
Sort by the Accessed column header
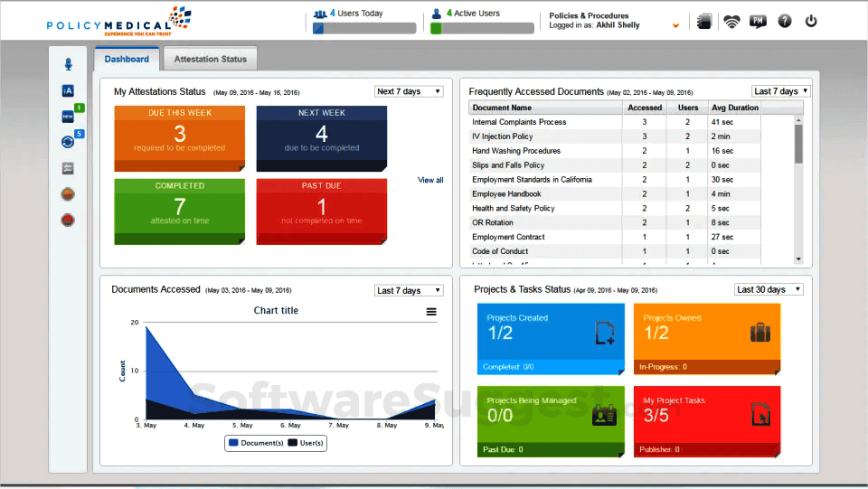[x=645, y=108]
